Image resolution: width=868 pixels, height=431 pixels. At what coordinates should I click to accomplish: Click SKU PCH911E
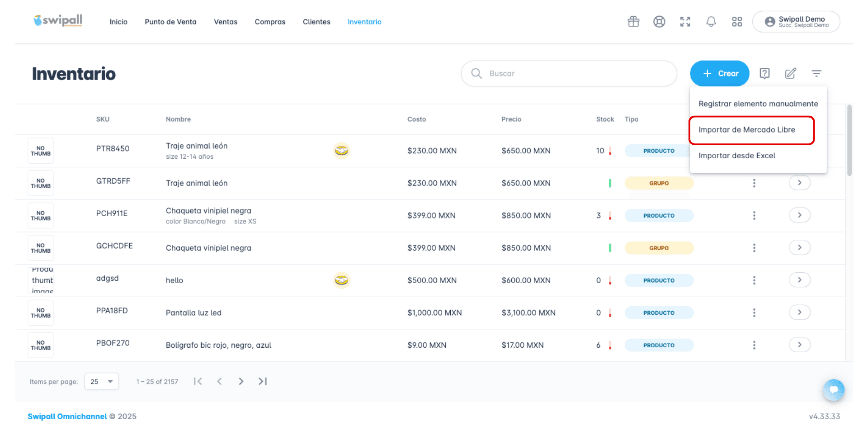pos(112,213)
